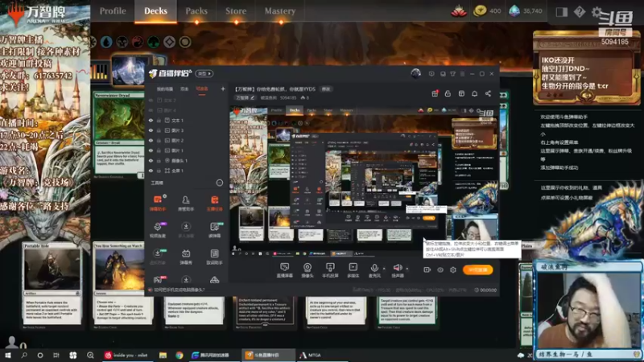This screenshot has width=644, height=362.
Task: Toggle visibility of 图片 2 layer
Action: coord(151,140)
